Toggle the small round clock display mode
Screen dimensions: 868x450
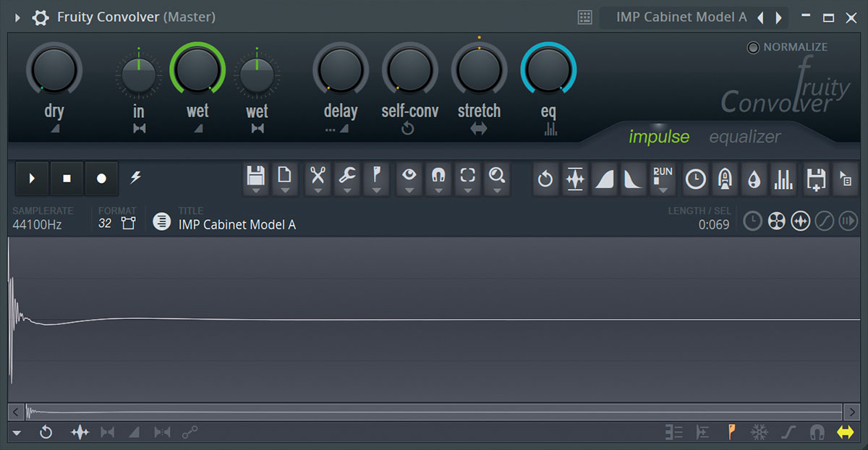point(753,221)
